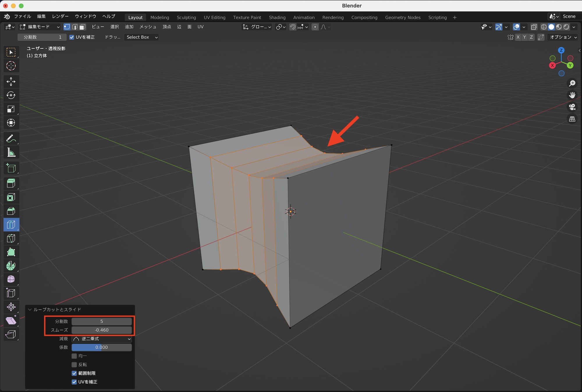The width and height of the screenshot is (582, 392).
Task: Click the 3D Cursor tool
Action: click(11, 66)
